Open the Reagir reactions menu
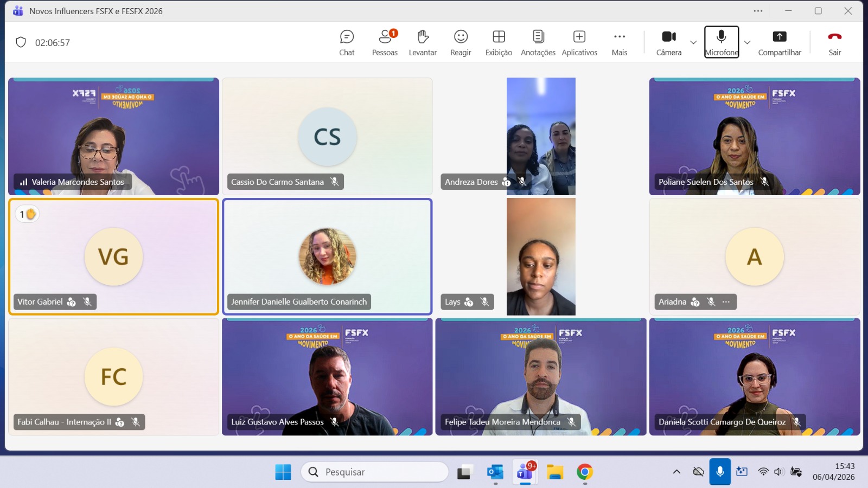Screen dimensions: 868x488 click(461, 42)
